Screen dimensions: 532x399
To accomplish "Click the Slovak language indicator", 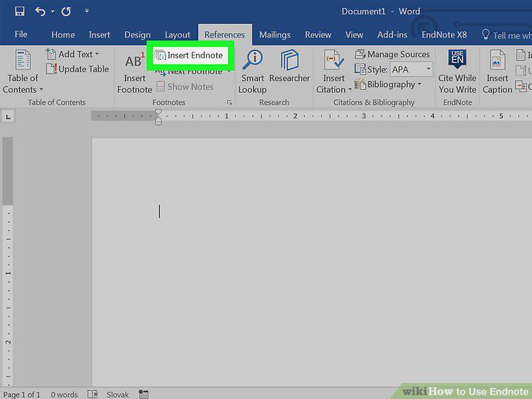I will point(118,395).
